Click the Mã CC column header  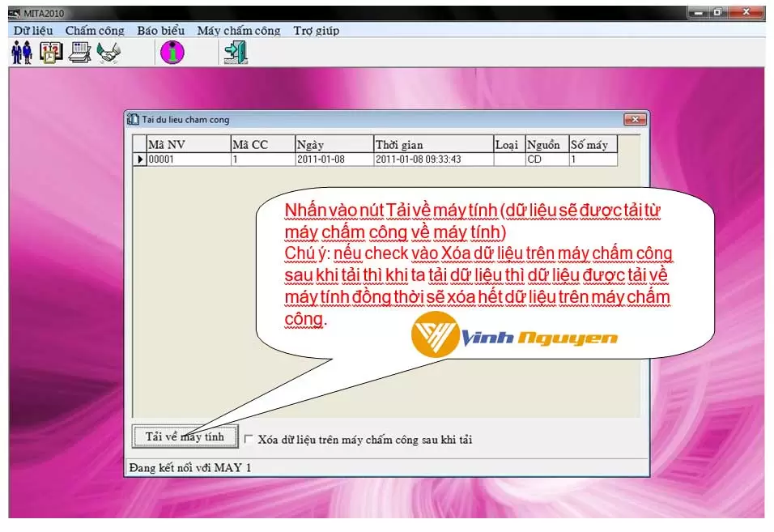point(263,144)
